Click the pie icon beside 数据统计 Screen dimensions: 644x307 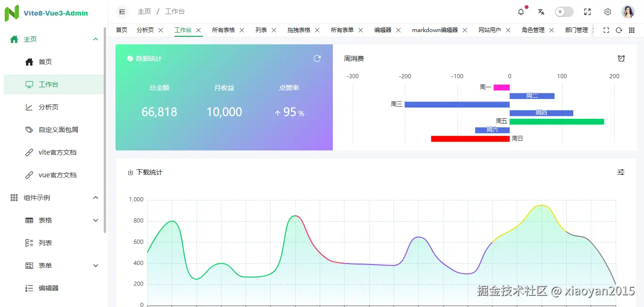tap(130, 58)
